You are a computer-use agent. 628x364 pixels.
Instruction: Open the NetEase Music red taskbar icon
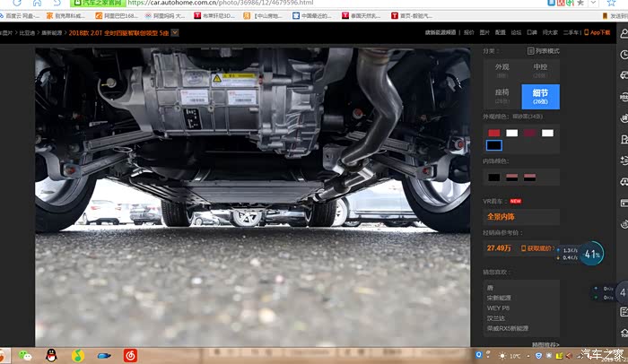tap(130, 356)
